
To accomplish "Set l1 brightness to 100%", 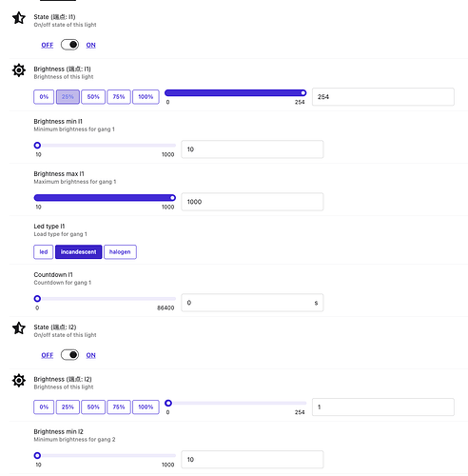I will (146, 97).
